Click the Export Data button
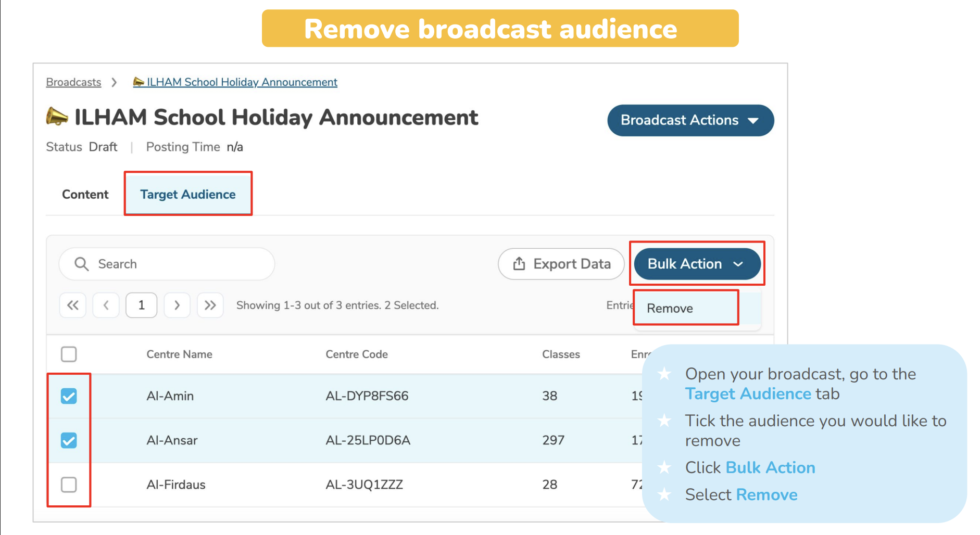The image size is (980, 535). click(561, 264)
